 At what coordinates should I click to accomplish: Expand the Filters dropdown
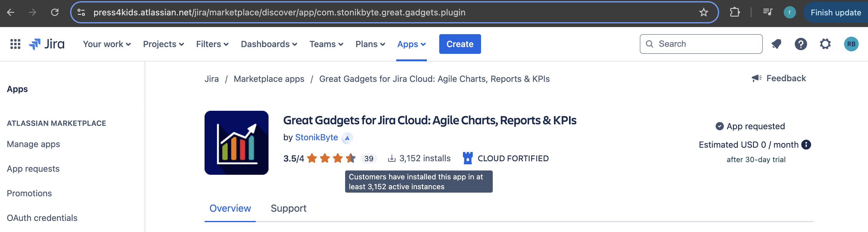212,44
